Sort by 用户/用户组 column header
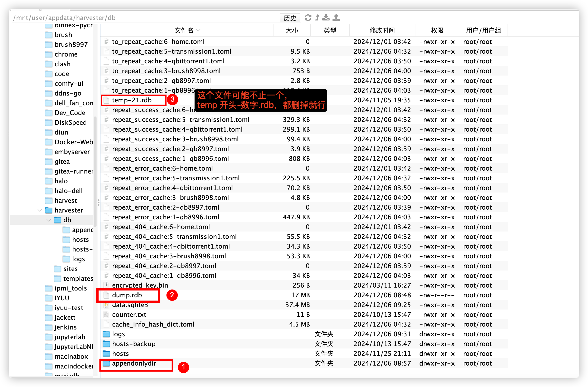This screenshot has width=588, height=387. [483, 30]
